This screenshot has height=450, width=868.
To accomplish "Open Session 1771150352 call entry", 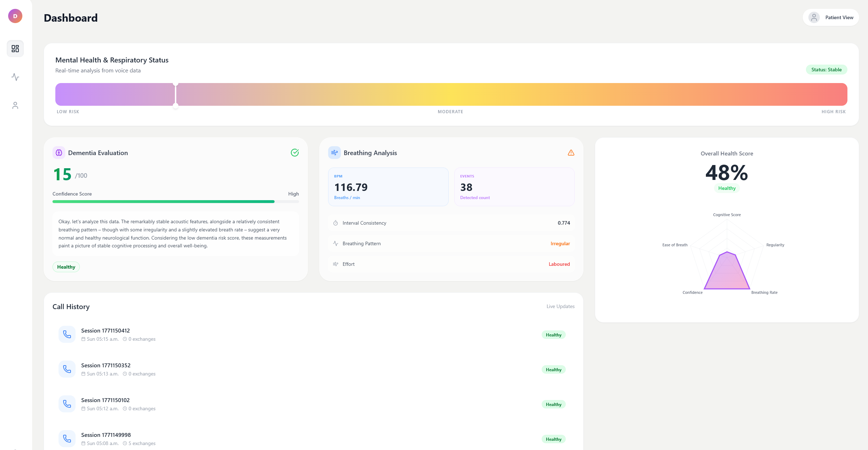I will 106,366.
